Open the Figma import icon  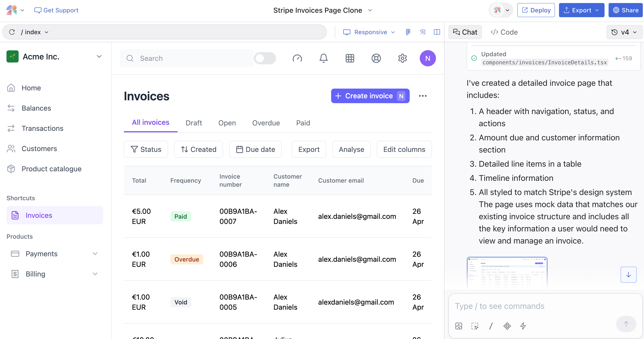[408, 32]
